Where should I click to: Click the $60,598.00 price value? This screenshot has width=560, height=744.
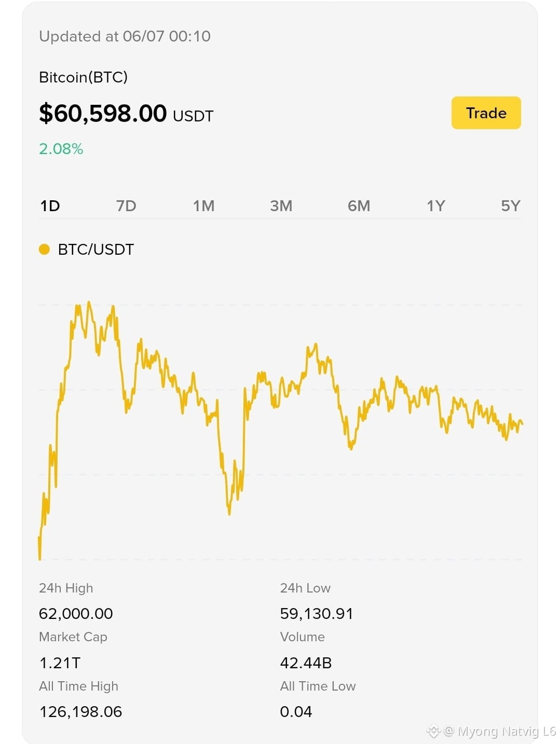(x=103, y=113)
